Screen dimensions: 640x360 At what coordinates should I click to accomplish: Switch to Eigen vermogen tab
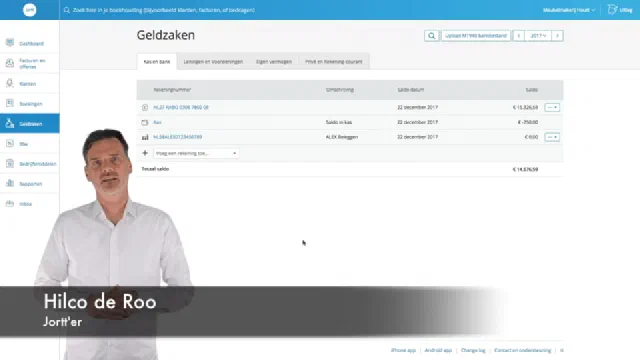pyautogui.click(x=274, y=62)
